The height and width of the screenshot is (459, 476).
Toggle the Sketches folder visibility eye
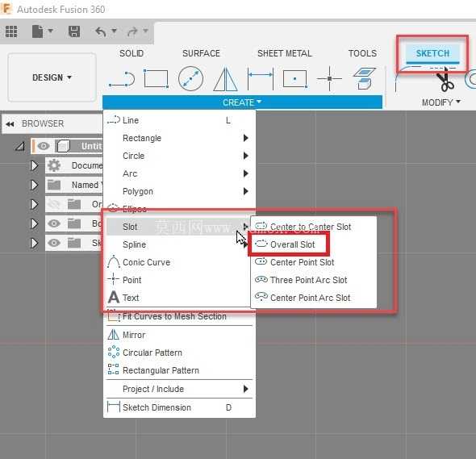point(54,243)
